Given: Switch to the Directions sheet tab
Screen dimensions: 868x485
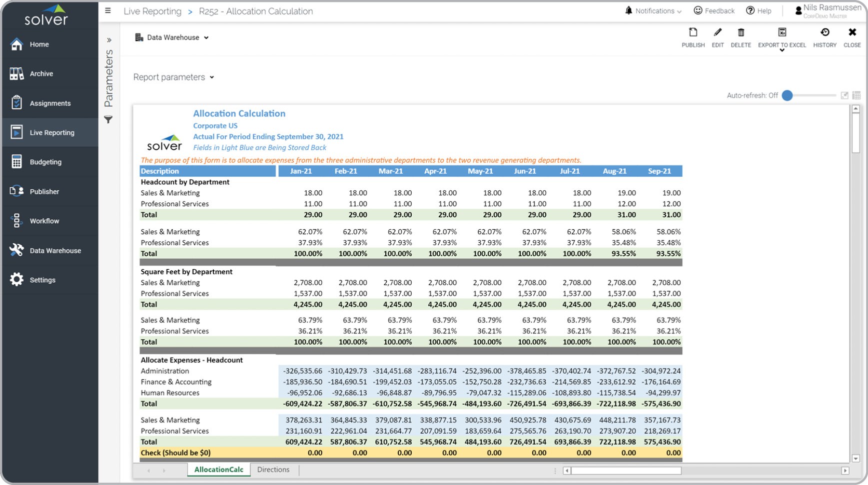Looking at the screenshot, I should [273, 470].
